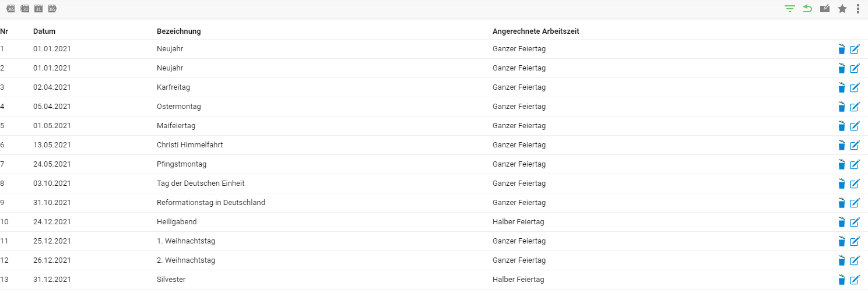The width and height of the screenshot is (868, 293).
Task: Sort by the Bezeichnung column header
Action: tap(179, 31)
